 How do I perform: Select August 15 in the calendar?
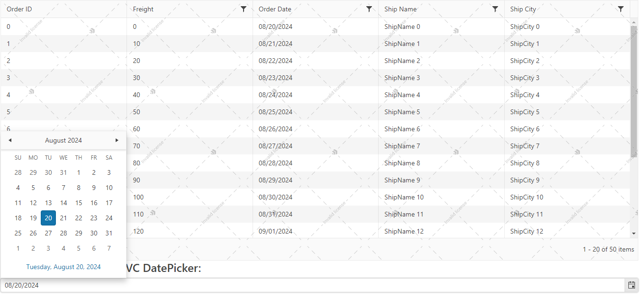click(x=79, y=202)
